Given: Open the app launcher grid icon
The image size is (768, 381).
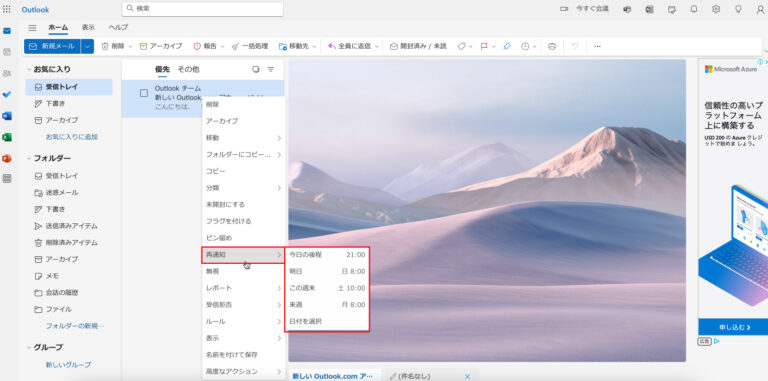Looking at the screenshot, I should (7, 9).
